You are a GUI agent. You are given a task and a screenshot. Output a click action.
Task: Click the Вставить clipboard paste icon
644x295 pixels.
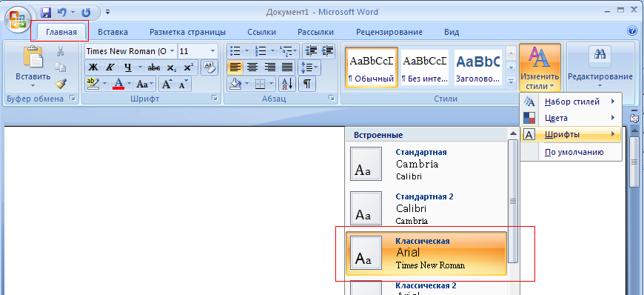pyautogui.click(x=33, y=57)
